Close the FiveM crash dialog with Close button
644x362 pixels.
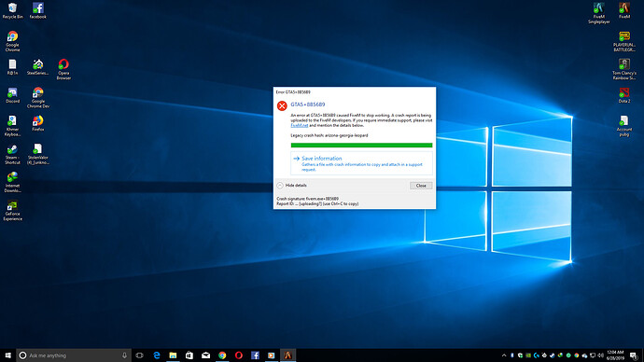[x=421, y=186]
